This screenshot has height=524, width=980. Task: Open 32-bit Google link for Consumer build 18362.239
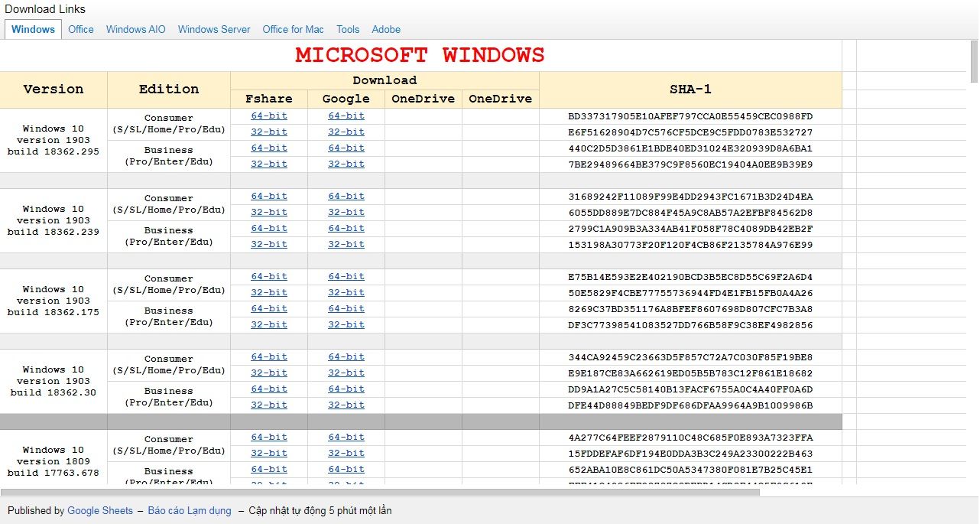[x=346, y=212]
